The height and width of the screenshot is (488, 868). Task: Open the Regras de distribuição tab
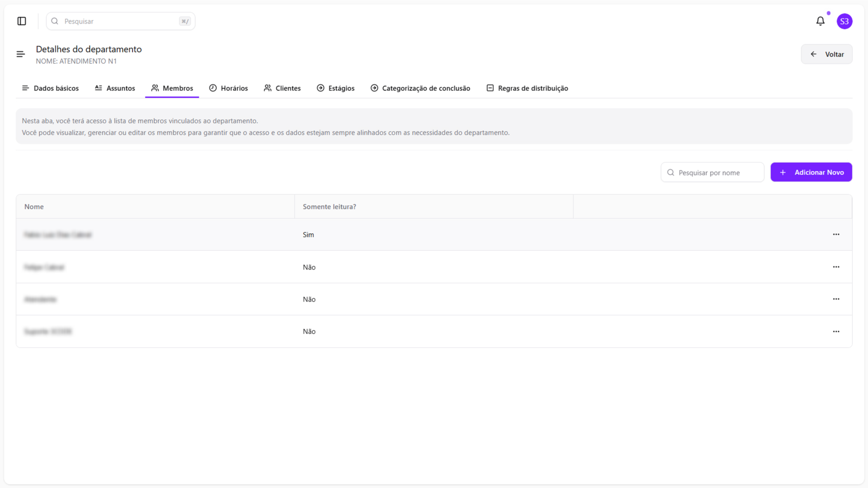point(527,88)
